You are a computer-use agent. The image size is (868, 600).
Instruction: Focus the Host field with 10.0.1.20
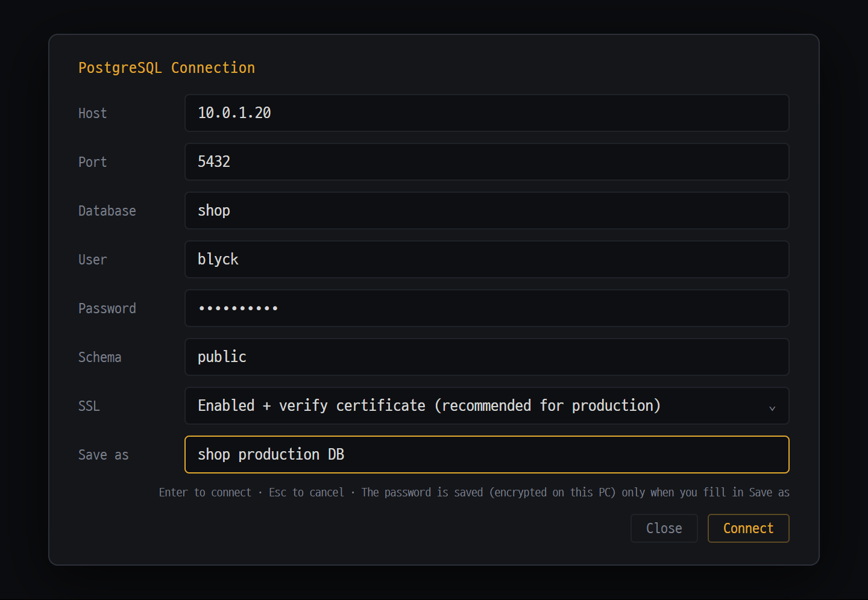tap(487, 113)
